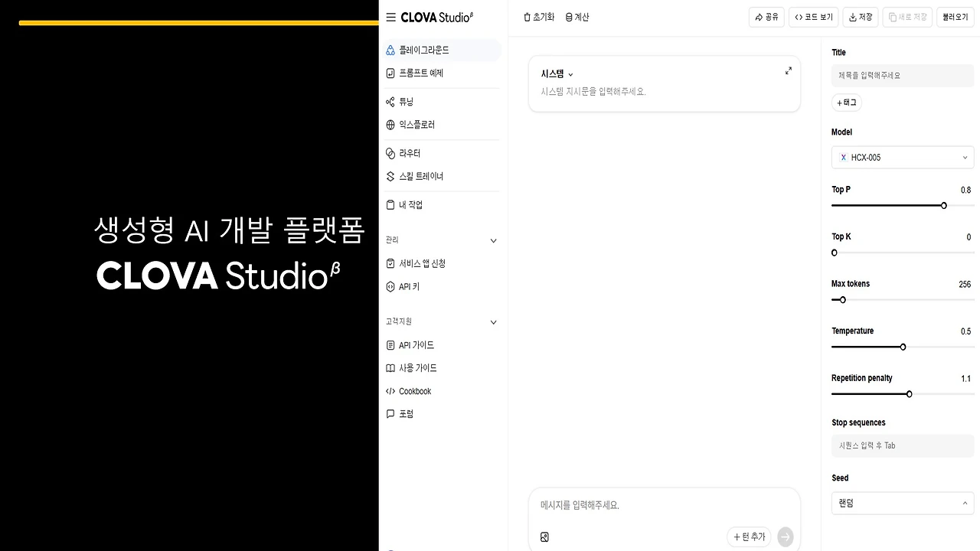
Task: Click the 초기화 trash icon
Action: 526,16
